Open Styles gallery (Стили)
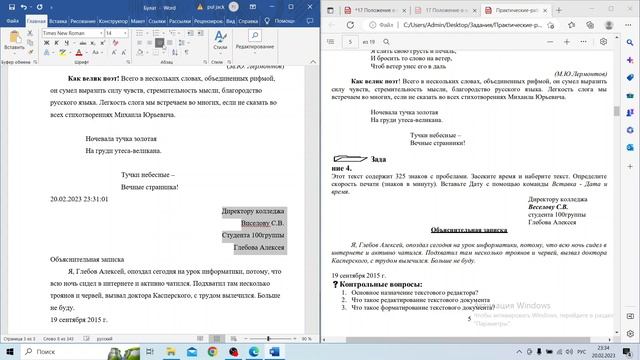This screenshot has width=640, height=360. pyautogui.click(x=220, y=41)
